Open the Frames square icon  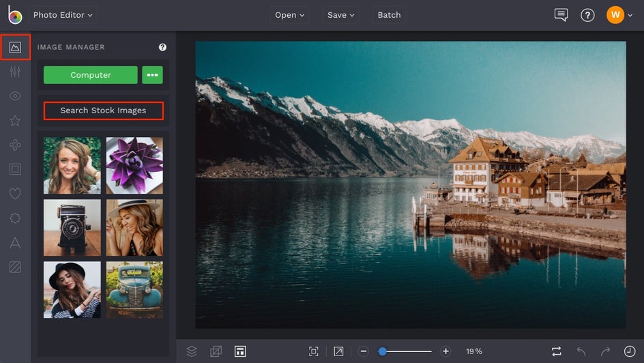click(15, 169)
